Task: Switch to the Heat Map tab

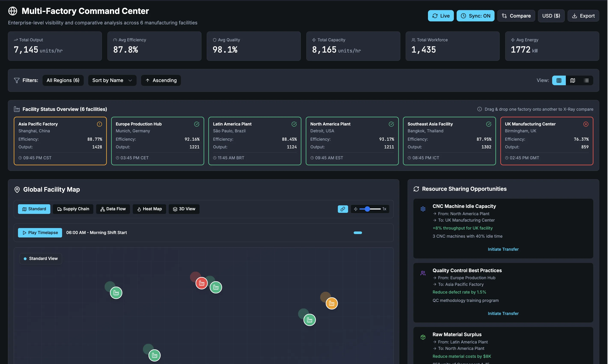Action: [149, 209]
